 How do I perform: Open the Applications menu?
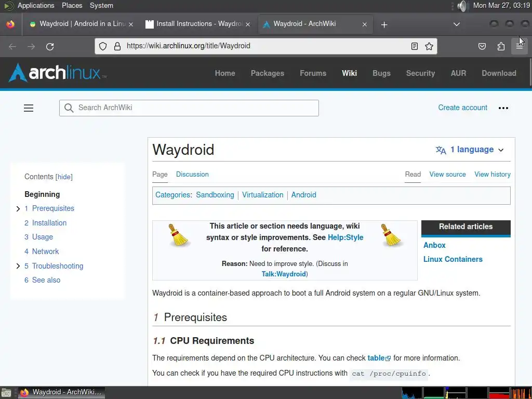[36, 5]
